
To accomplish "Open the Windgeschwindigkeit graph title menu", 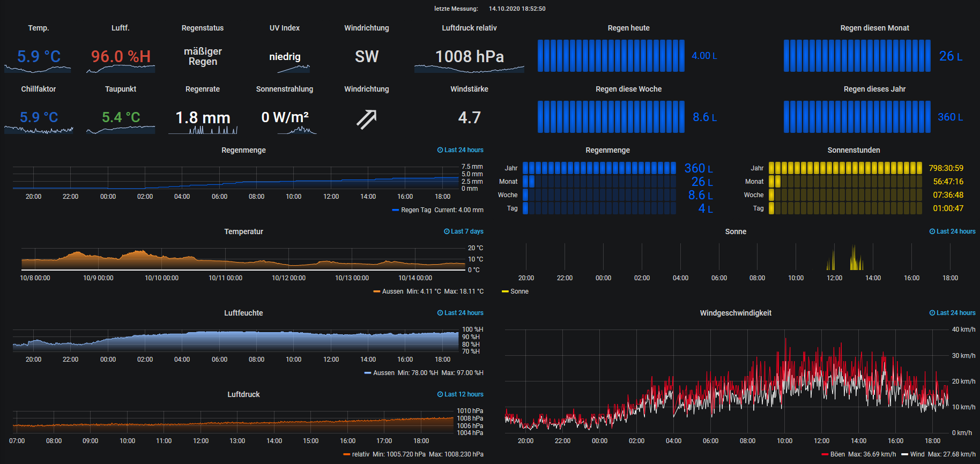I will (x=736, y=313).
